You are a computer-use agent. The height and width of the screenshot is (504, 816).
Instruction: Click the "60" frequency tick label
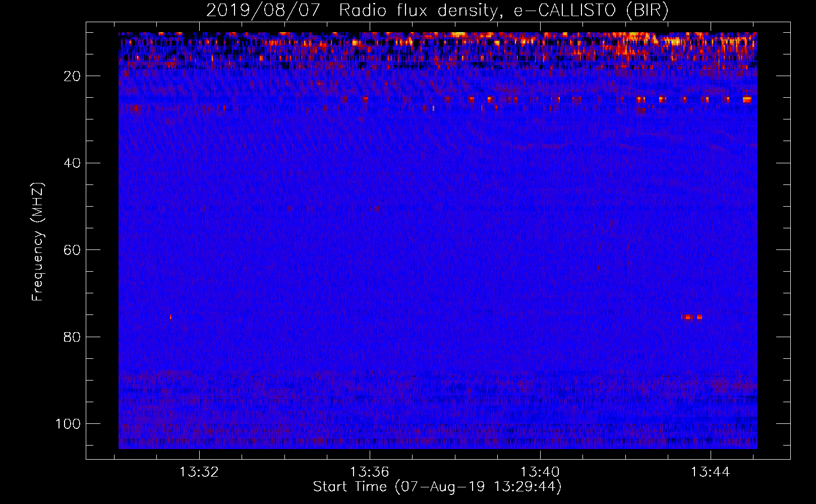72,250
